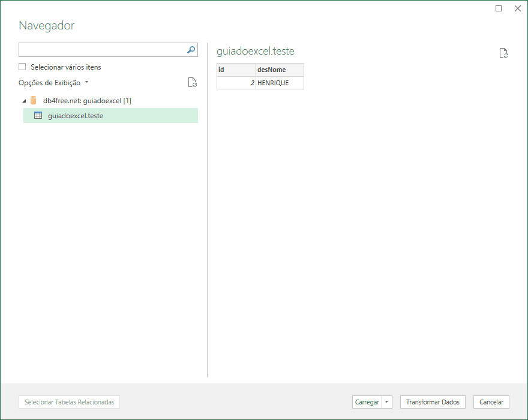Click the desNome column header
Viewport: 528px width, 420px height.
click(x=279, y=70)
